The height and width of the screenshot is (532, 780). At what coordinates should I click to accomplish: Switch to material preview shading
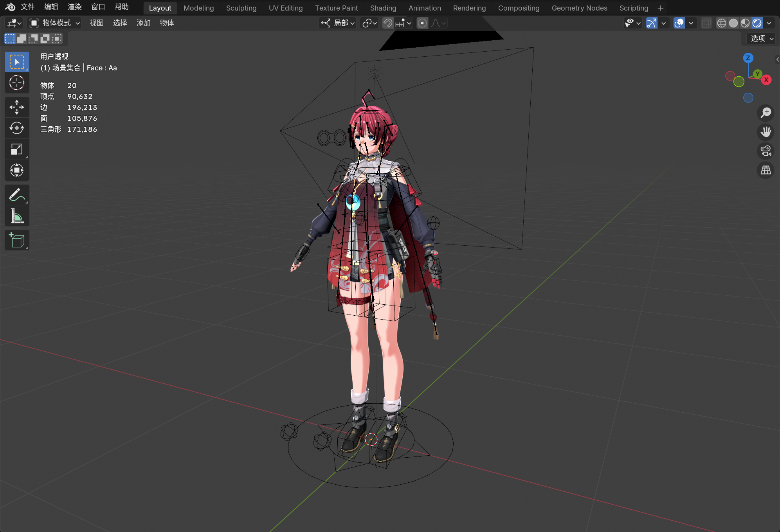point(745,23)
